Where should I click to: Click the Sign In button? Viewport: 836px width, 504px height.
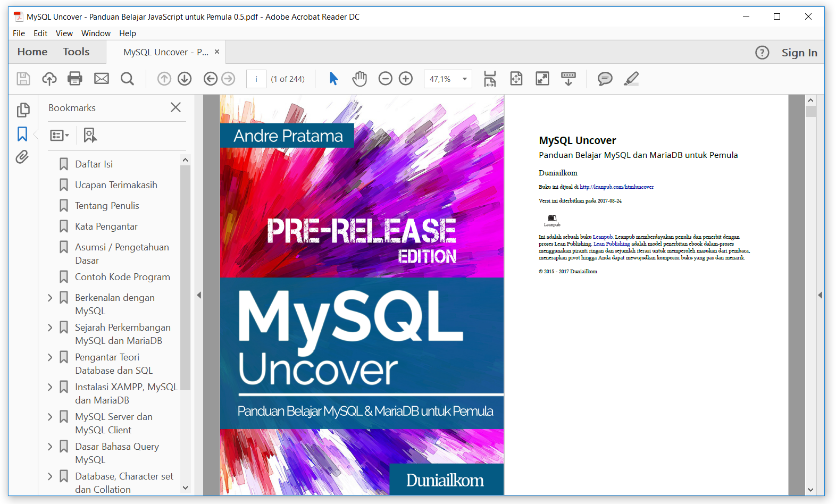point(799,53)
